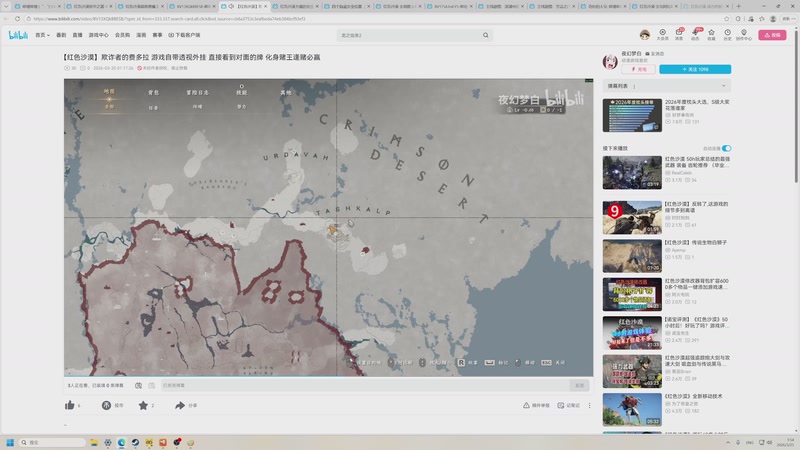Image resolution: width=800 pixels, height=450 pixels.
Task: Click the uploader 夜幻梦白 avatar
Action: (610, 61)
